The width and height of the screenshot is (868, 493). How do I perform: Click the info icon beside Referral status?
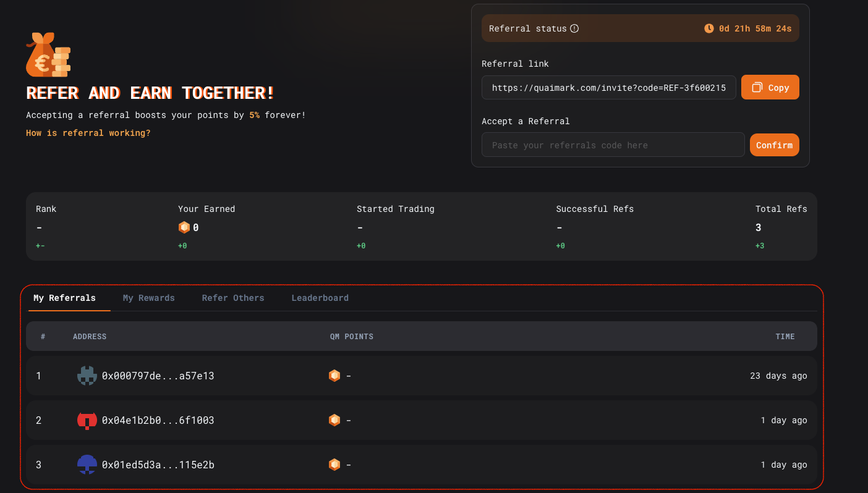coord(574,28)
